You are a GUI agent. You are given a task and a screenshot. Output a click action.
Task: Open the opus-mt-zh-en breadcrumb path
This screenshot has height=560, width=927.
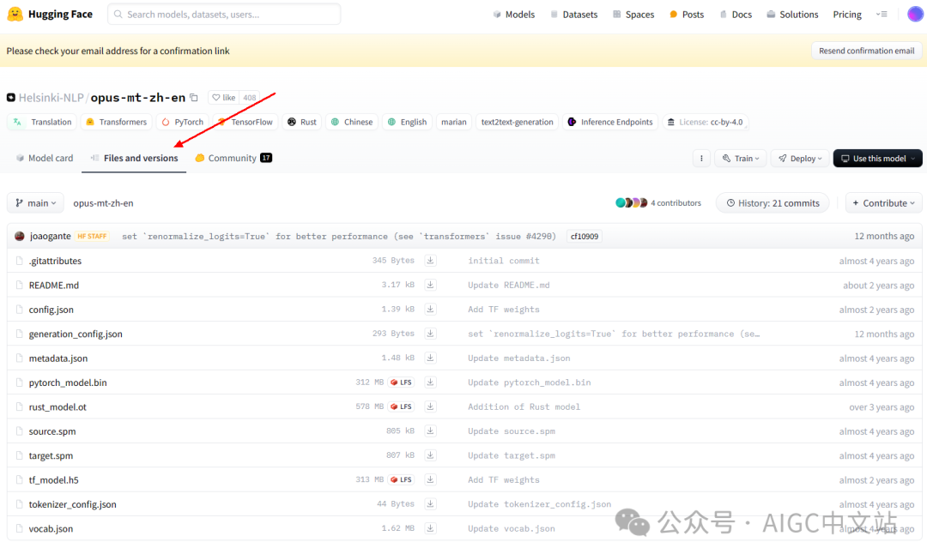pos(103,202)
